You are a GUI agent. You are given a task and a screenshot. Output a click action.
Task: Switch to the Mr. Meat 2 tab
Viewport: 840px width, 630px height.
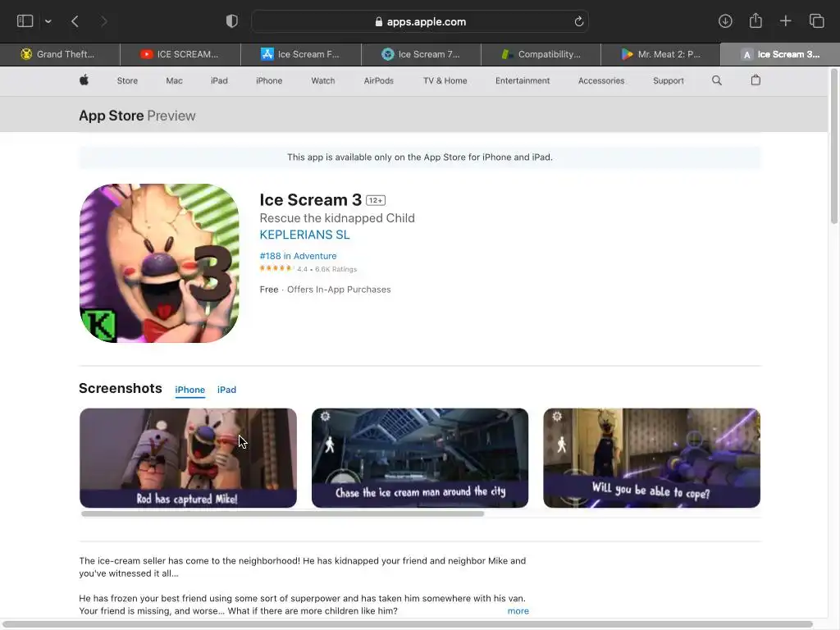tap(661, 54)
